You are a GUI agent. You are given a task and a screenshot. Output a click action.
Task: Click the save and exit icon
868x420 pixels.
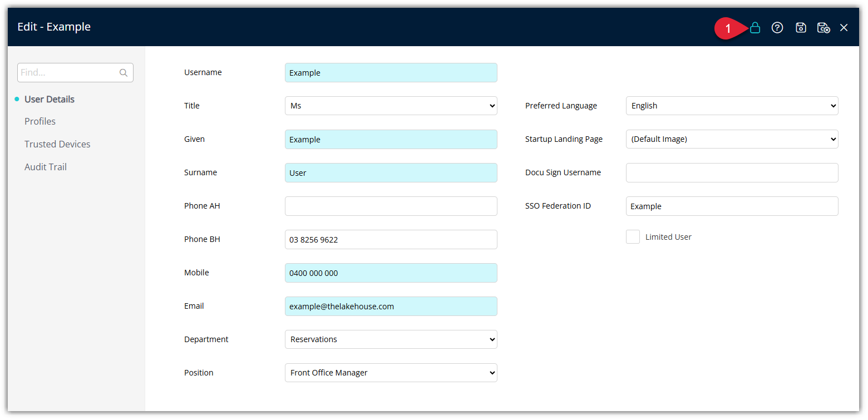(x=823, y=27)
